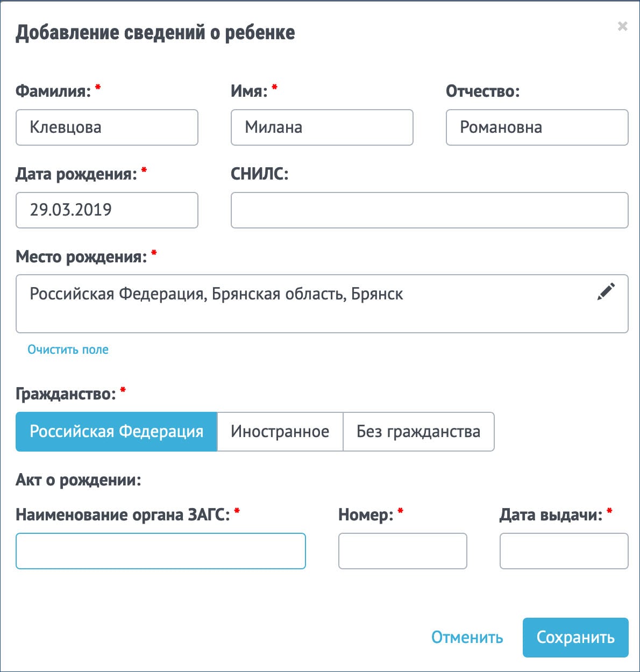640x672 pixels.
Task: Focus the Наименование органа ЗАГС field
Action: pos(161,551)
